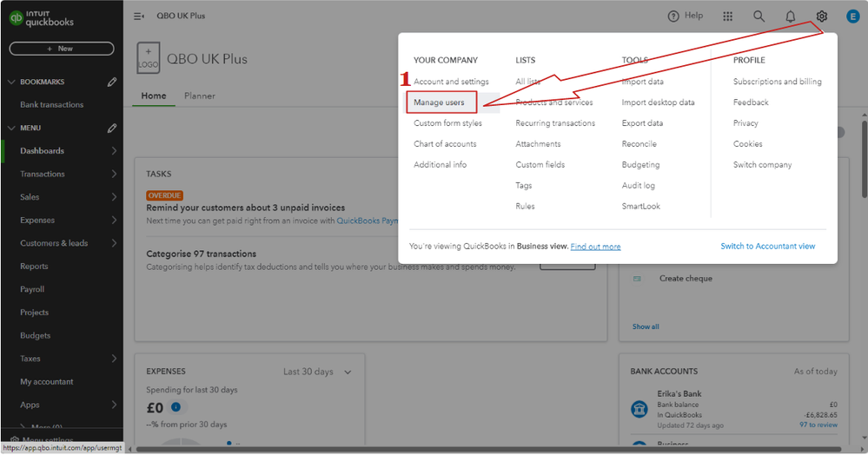Screen dimensions: 868x455
Task: Edit bookmarks with the pencil icon
Action: point(112,82)
